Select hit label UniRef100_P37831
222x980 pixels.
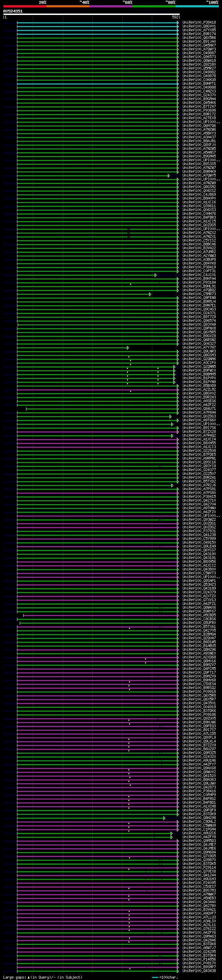(199, 531)
